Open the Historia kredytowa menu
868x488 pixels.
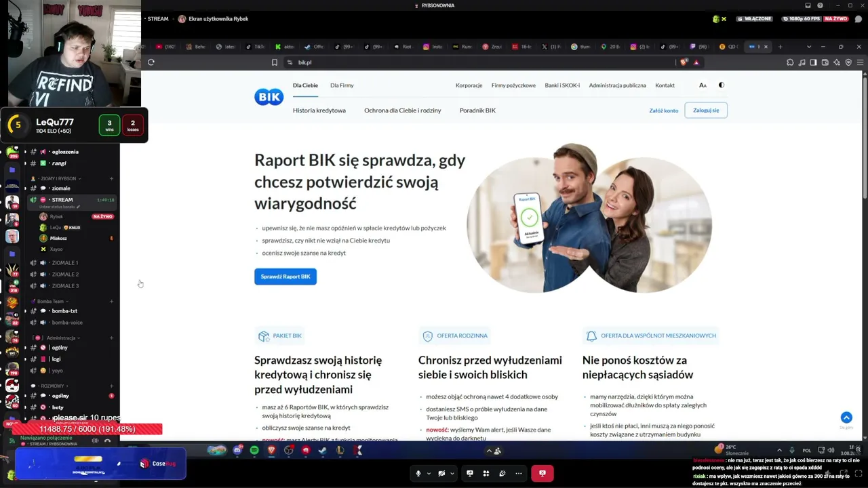[x=319, y=110]
